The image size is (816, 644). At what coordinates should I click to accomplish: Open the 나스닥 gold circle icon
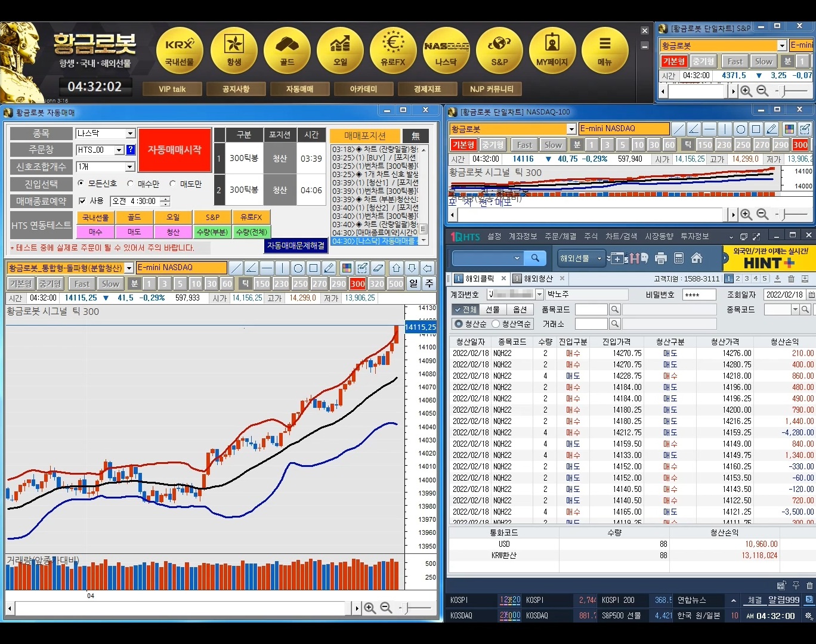tap(446, 50)
